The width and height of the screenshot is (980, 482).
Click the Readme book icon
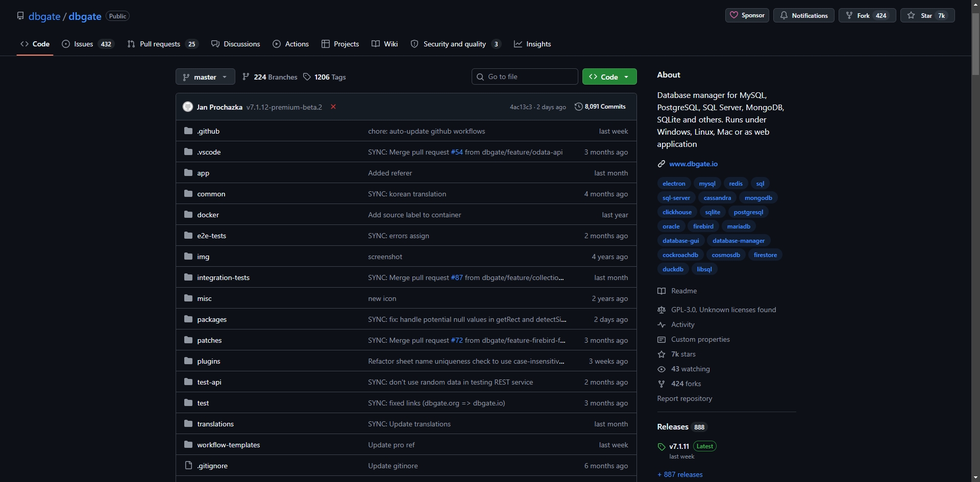click(661, 291)
